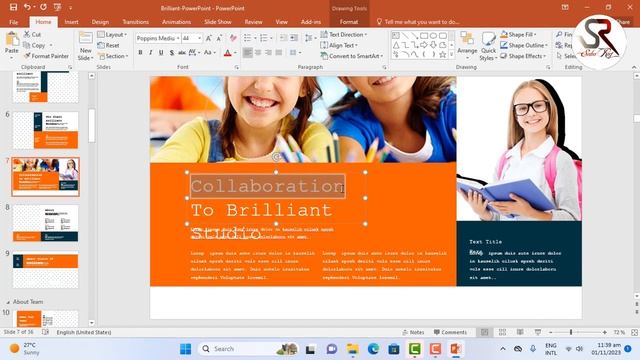Select slide 8 thumbnail

(x=45, y=223)
